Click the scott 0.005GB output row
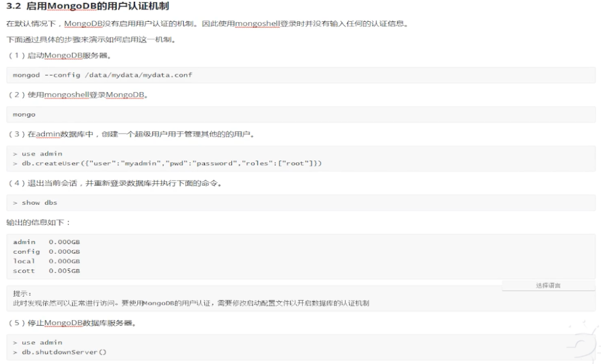 coord(46,271)
